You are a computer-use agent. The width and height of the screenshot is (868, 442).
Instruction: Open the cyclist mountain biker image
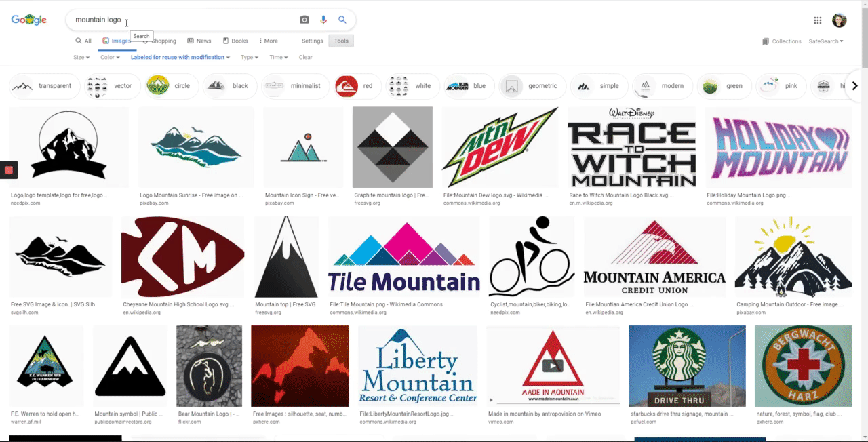click(x=532, y=257)
